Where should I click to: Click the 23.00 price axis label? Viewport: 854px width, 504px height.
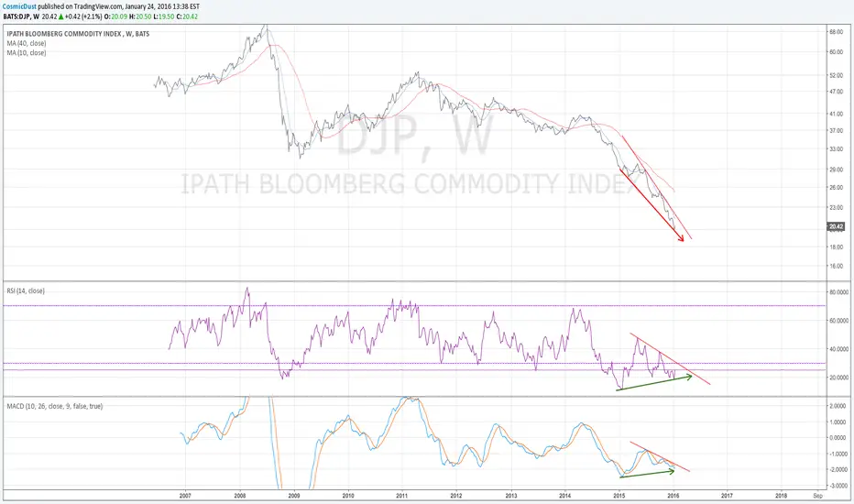(836, 207)
